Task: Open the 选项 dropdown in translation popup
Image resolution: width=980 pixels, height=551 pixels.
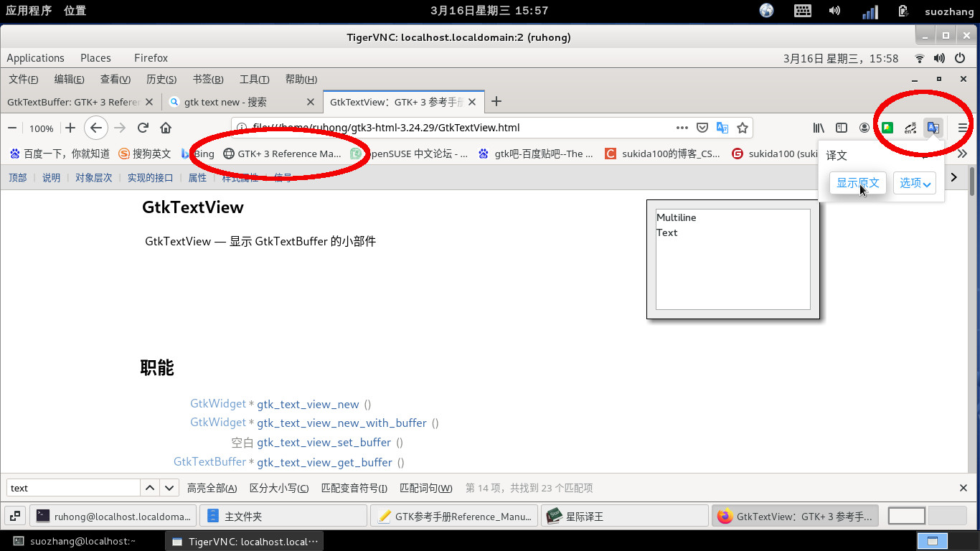Action: [915, 183]
